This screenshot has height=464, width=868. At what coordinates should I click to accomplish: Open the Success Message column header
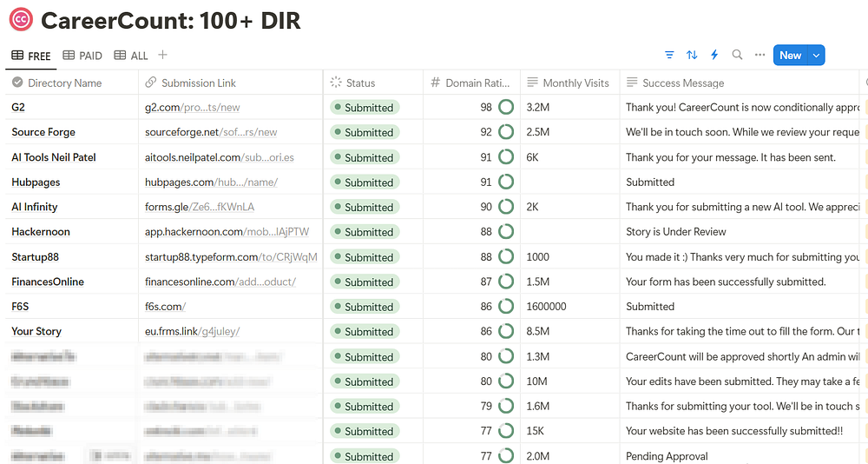click(739, 83)
